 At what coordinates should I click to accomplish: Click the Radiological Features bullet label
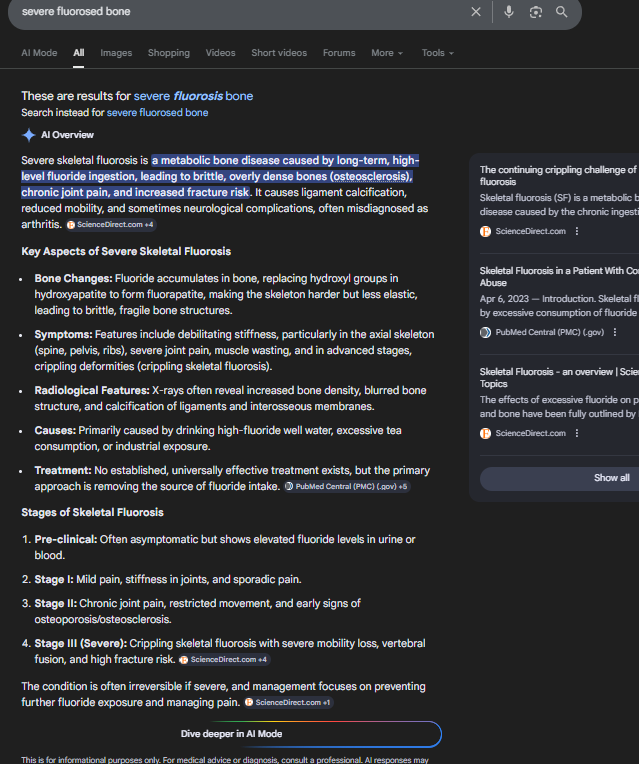click(92, 391)
